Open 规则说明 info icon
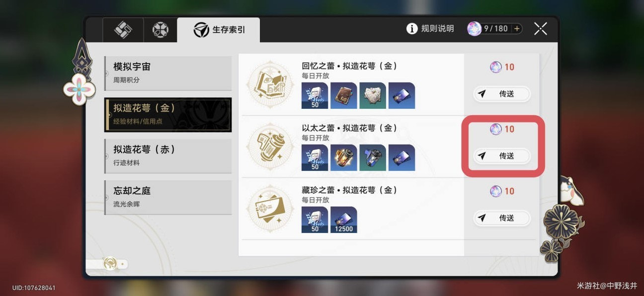The width and height of the screenshot is (644, 296). click(412, 29)
